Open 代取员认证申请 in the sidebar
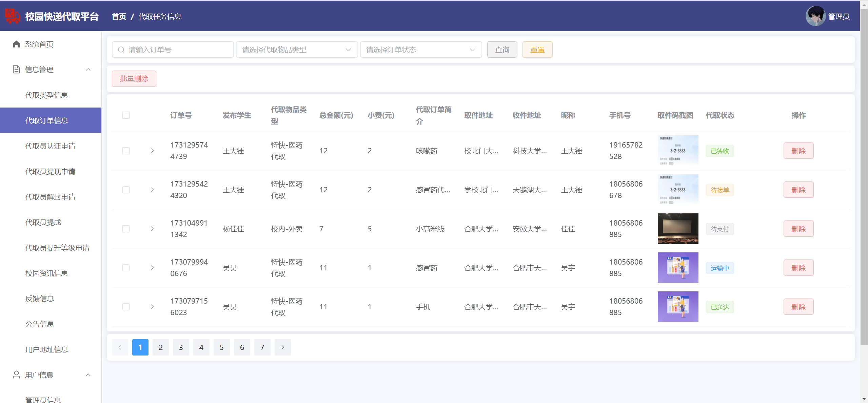This screenshot has height=403, width=868. coord(50,146)
